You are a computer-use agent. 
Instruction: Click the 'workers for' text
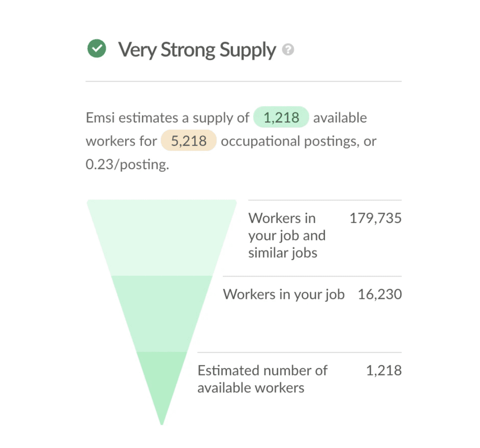click(121, 141)
